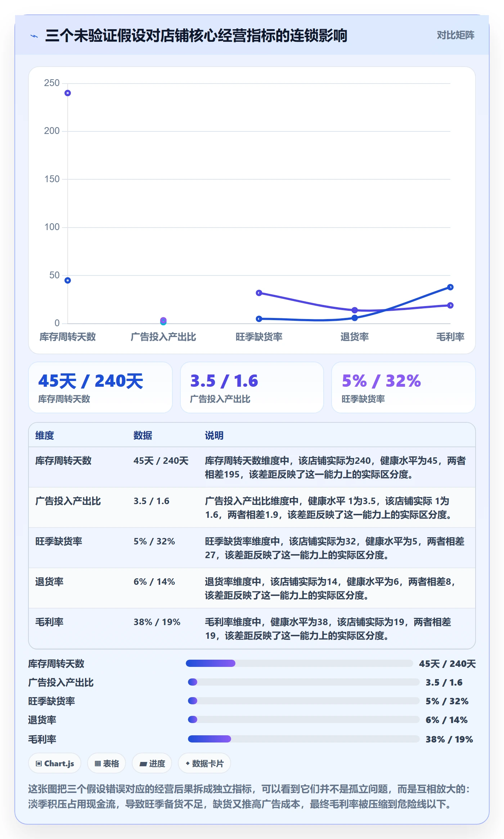Click the table row label 旺季缺货率

click(59, 541)
